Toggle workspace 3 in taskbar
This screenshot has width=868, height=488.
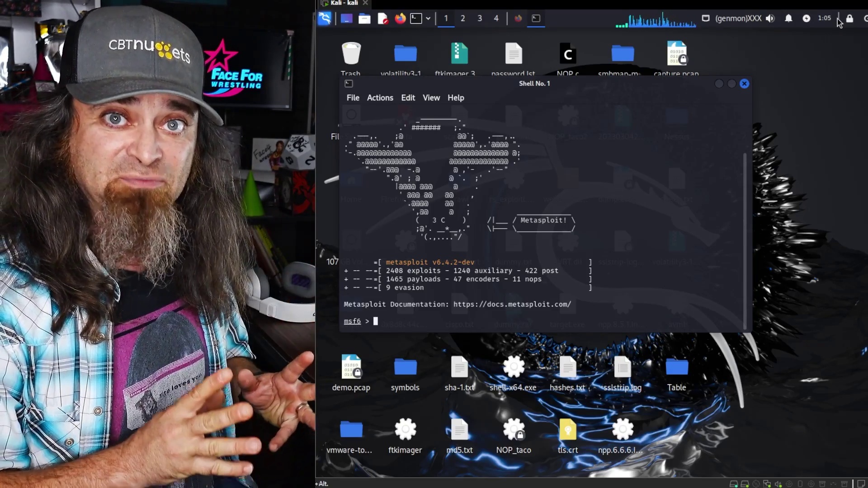click(480, 18)
